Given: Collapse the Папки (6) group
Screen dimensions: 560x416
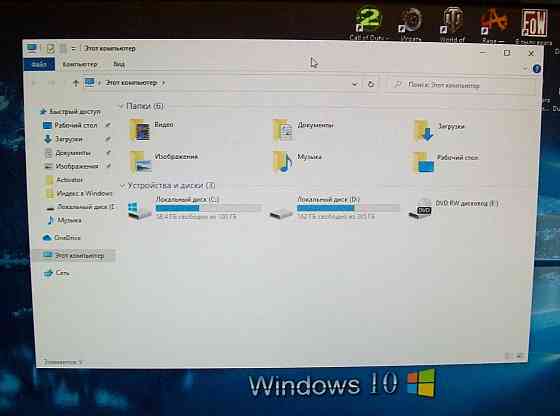Looking at the screenshot, I should point(121,106).
